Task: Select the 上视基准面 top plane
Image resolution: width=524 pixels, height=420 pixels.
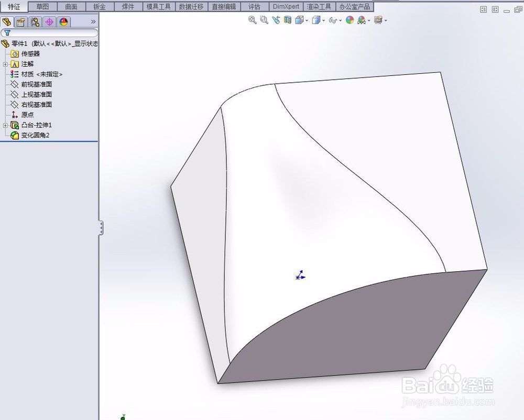Action: coord(31,94)
